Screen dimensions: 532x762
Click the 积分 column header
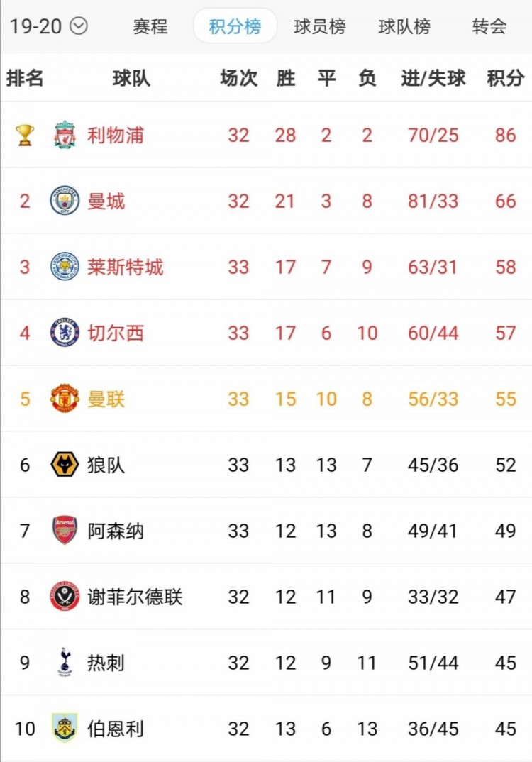505,78
